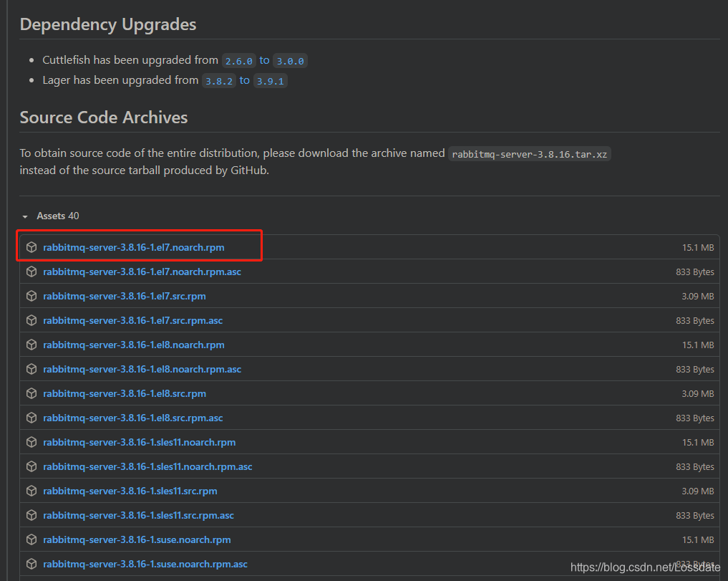The height and width of the screenshot is (581, 728).
Task: Click 15.1 MB size of el8.noarch.rpm
Action: pos(698,345)
